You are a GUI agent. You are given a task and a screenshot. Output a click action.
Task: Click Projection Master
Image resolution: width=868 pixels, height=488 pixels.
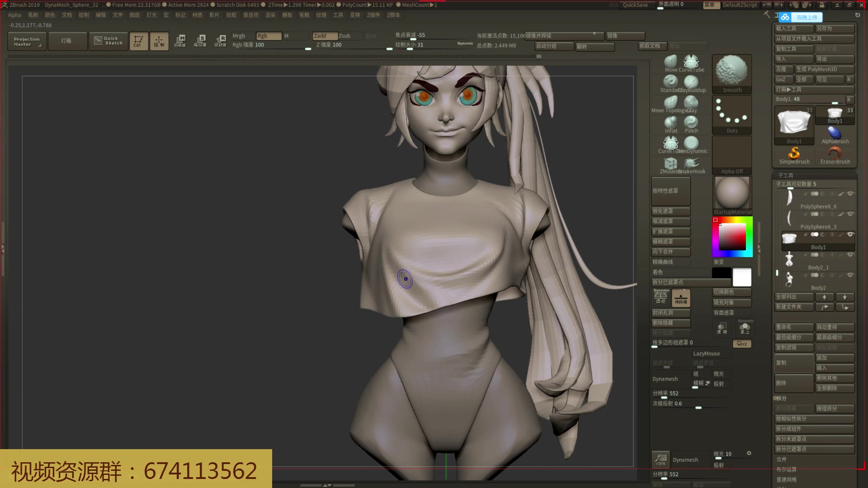(x=26, y=41)
